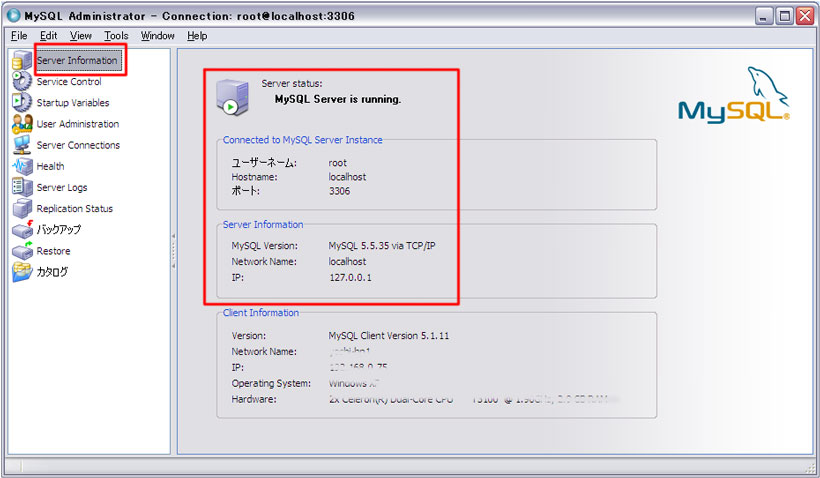820x478 pixels.
Task: Click the running server status icon
Action: (232, 97)
